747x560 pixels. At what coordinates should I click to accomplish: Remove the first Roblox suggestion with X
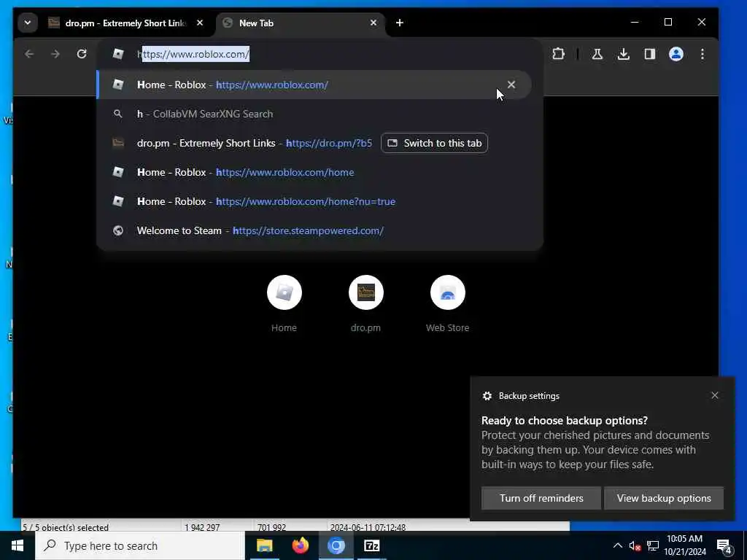click(x=511, y=85)
